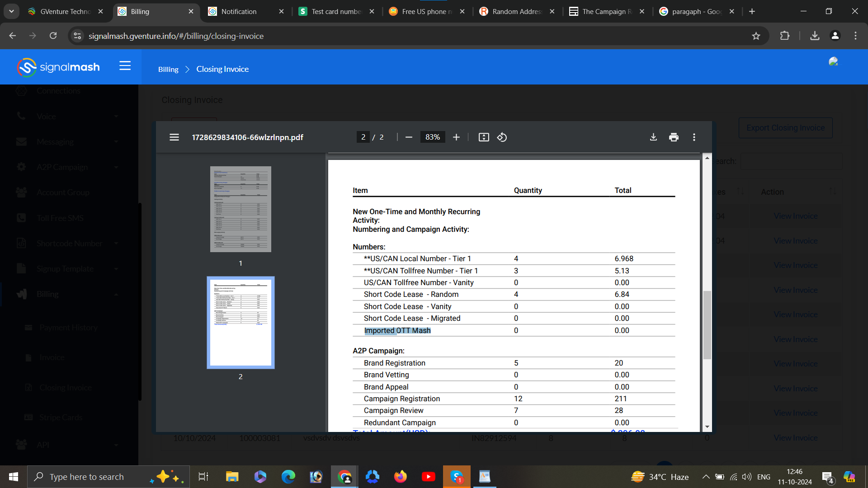Click the fit to page icon

point(484,137)
